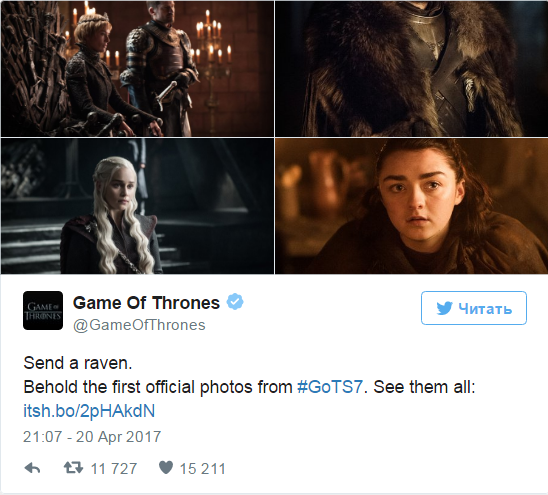Click the tweet text 'Send a raven.'
Viewport: 548px width, 495px height.
coord(78,363)
